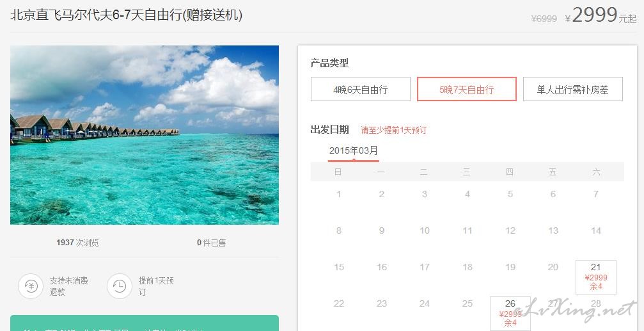Click the 请至少提前1天预订 notice
Image resolution: width=644 pixels, height=331 pixels.
click(x=394, y=131)
